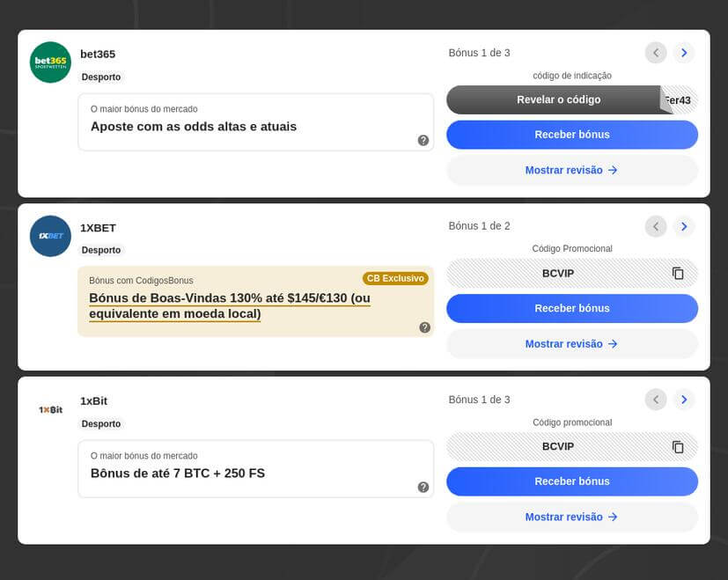Click the 1xBit logo icon

[x=50, y=409]
